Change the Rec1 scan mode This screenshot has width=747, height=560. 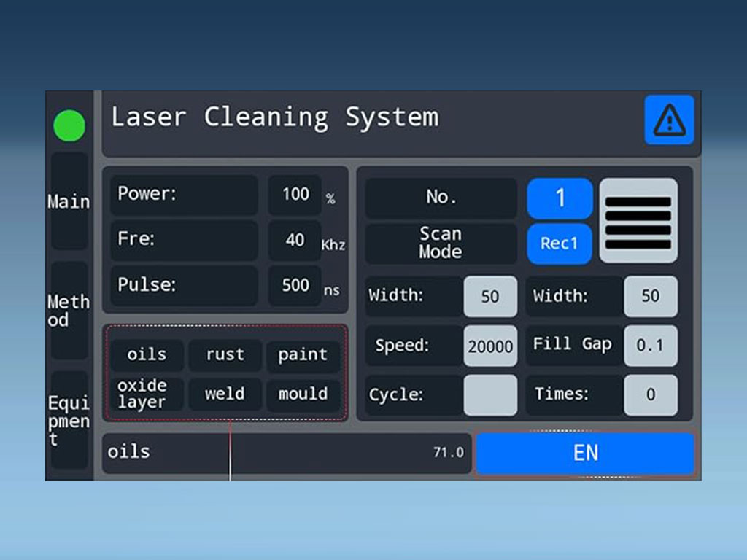[560, 244]
